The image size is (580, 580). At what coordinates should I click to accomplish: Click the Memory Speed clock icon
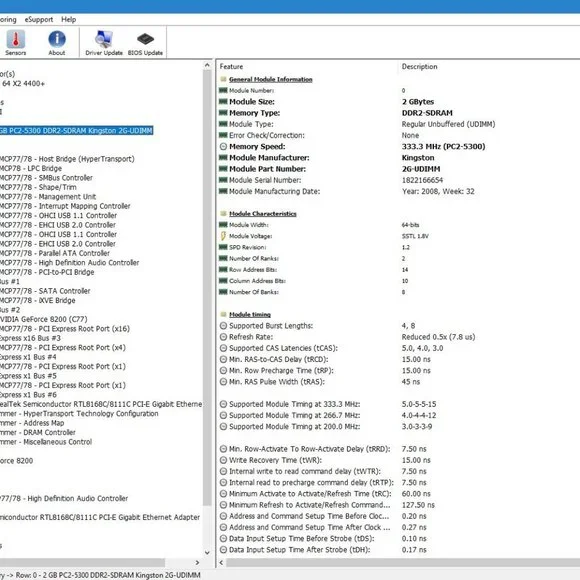(223, 146)
